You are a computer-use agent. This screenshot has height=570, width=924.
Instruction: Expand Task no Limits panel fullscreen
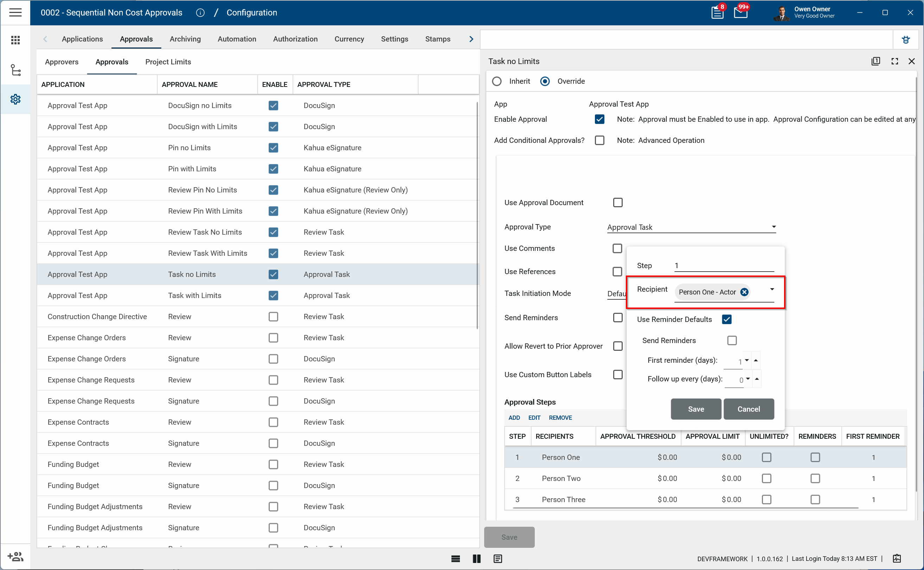click(x=894, y=62)
